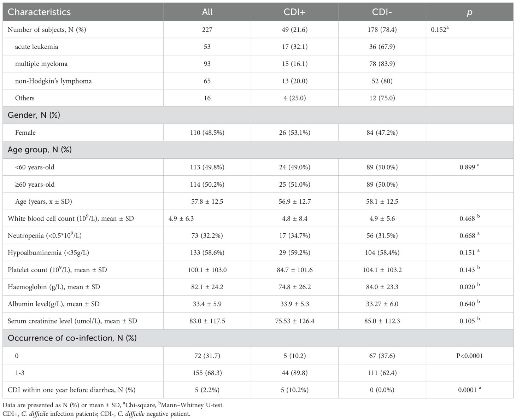Select the Occurrence of co-infection section heading
The image size is (516, 420).
pyautogui.click(x=72, y=338)
